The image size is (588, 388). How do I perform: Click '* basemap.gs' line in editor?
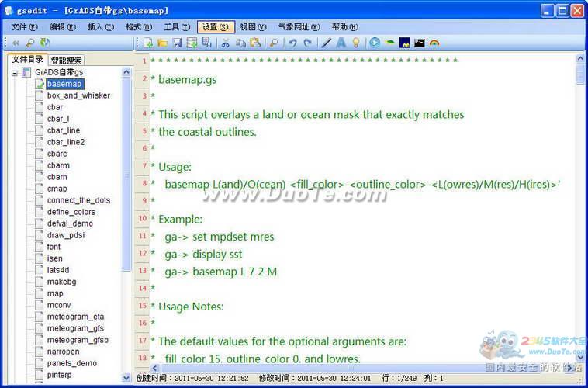coord(184,79)
